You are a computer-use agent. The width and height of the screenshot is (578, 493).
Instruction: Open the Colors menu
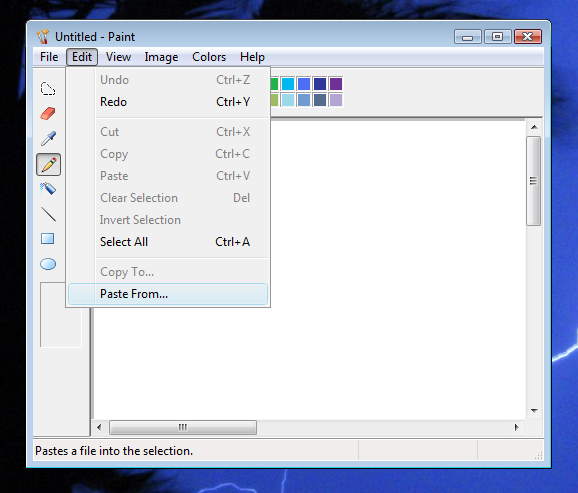click(x=209, y=57)
